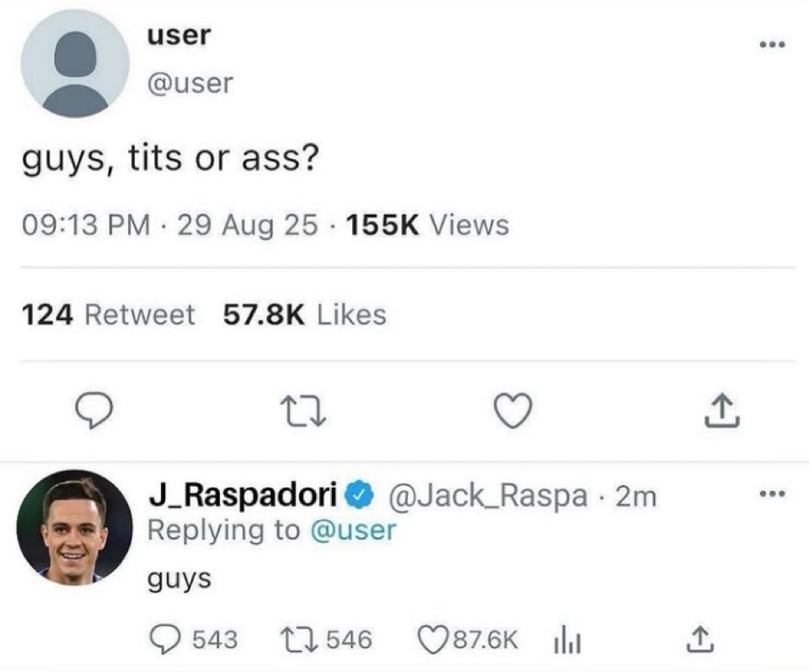The height and width of the screenshot is (672, 809).
Task: Open the three-dot menu on J_Raspadori's reply
Action: 773,494
